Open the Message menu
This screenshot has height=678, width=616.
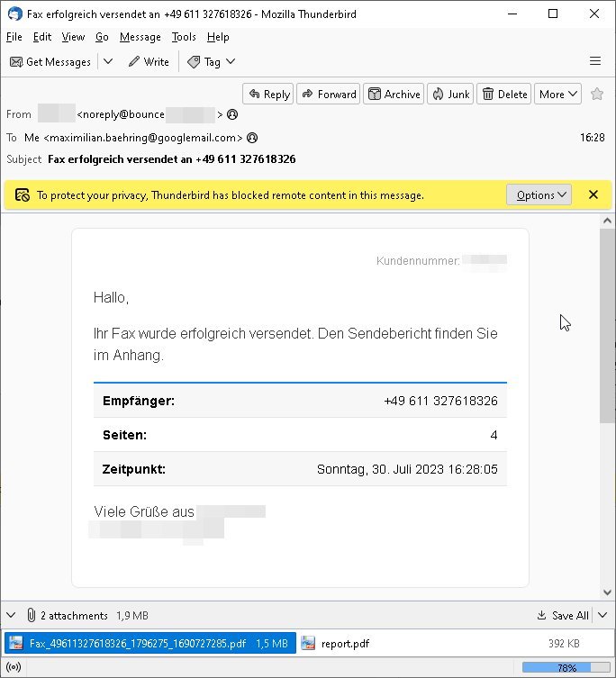[140, 37]
